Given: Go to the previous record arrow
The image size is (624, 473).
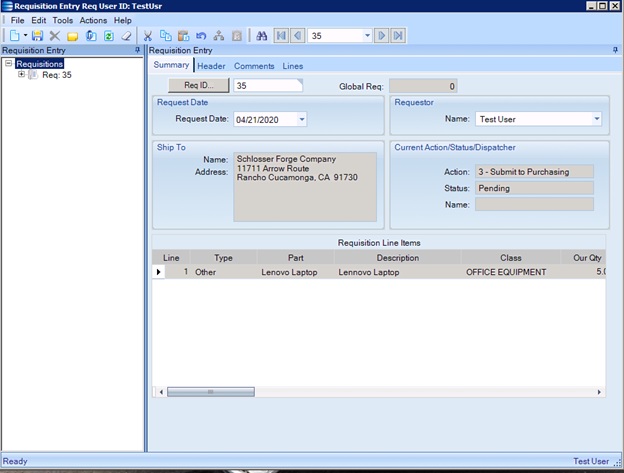Looking at the screenshot, I should click(298, 36).
